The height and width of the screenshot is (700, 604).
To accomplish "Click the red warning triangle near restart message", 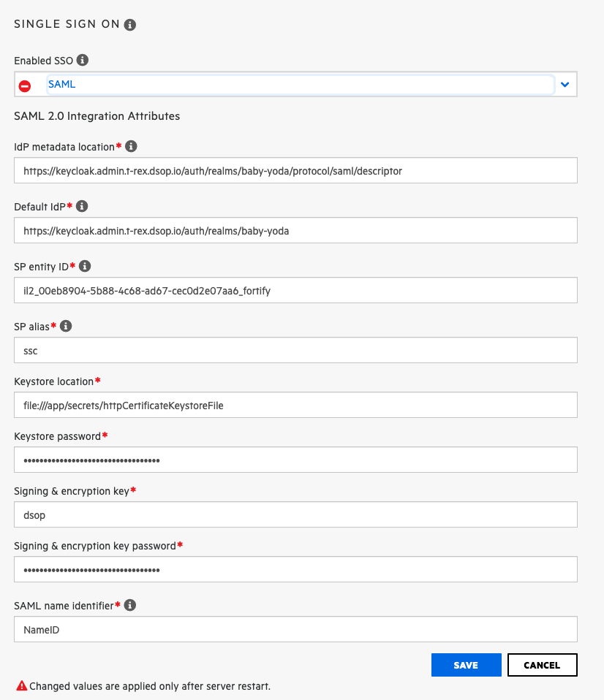I will 21,685.
